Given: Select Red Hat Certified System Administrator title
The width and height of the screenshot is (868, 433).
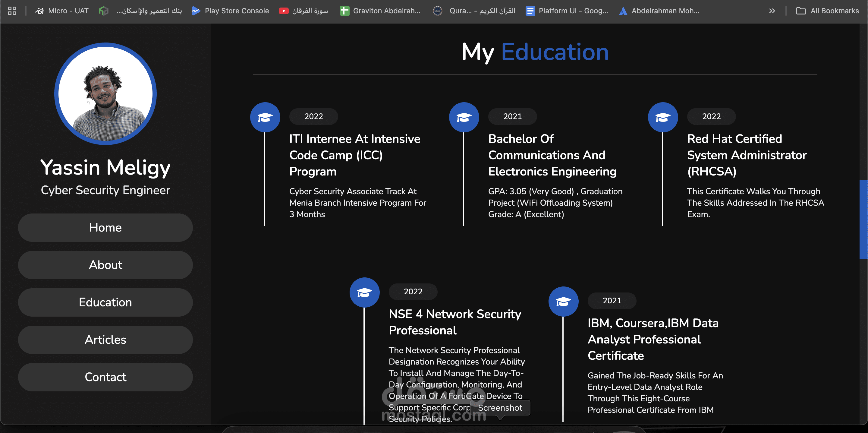Looking at the screenshot, I should pyautogui.click(x=747, y=155).
